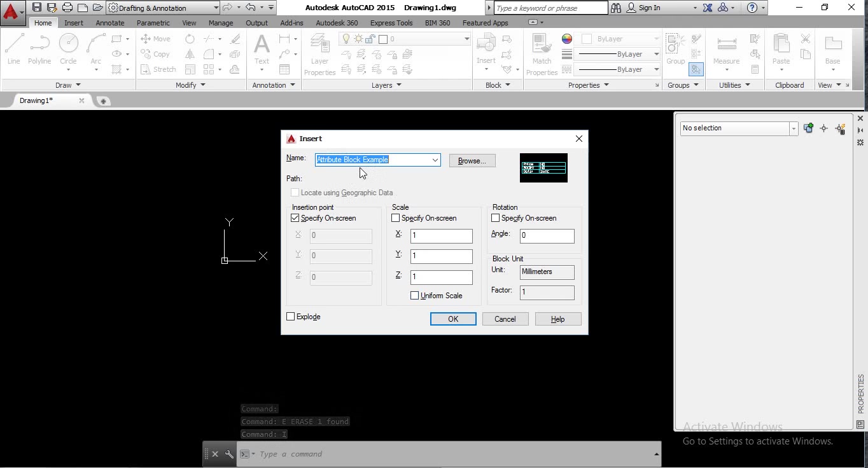
Task: Click OK in the Insert dialog
Action: pos(453,319)
